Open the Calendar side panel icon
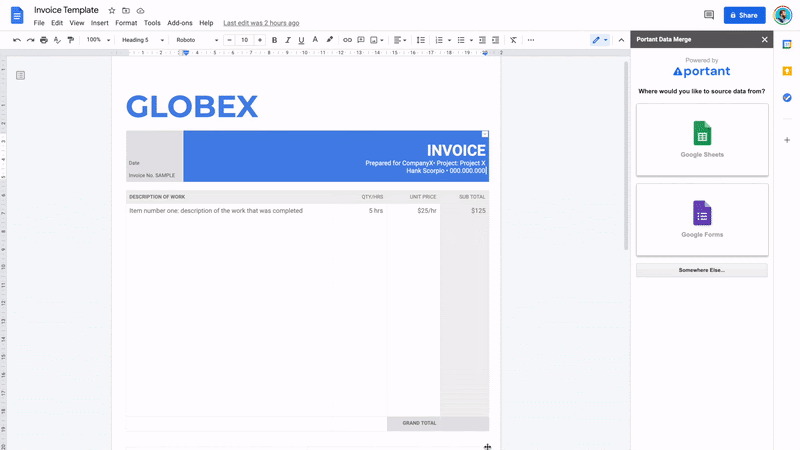Viewport: 800px width, 450px height. (787, 44)
